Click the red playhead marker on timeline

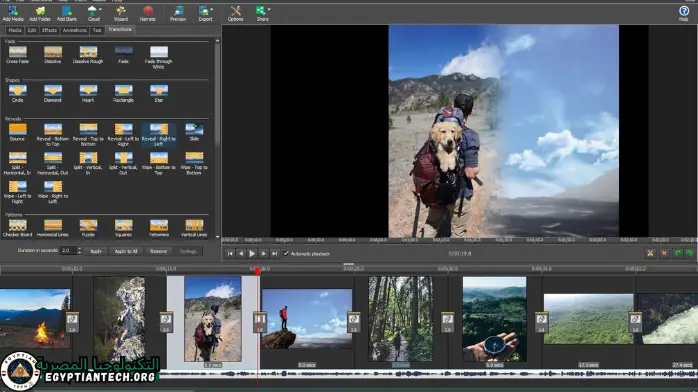coord(257,271)
